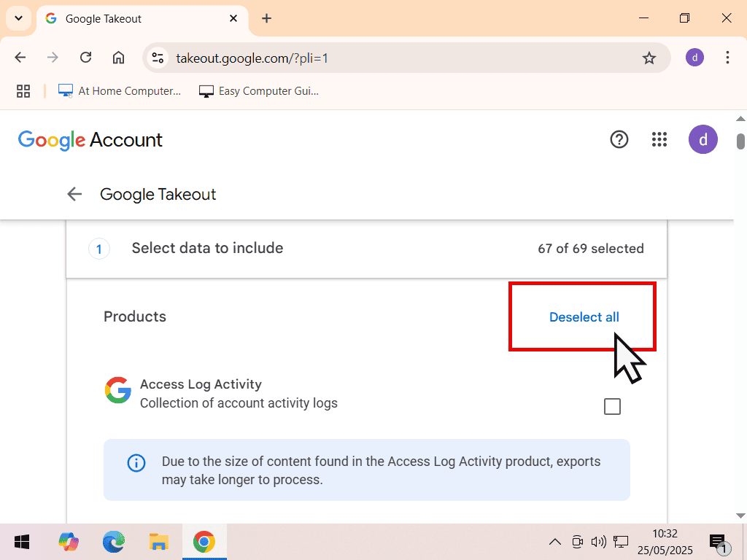747x560 pixels.
Task: Click the Google Account logo
Action: click(90, 140)
